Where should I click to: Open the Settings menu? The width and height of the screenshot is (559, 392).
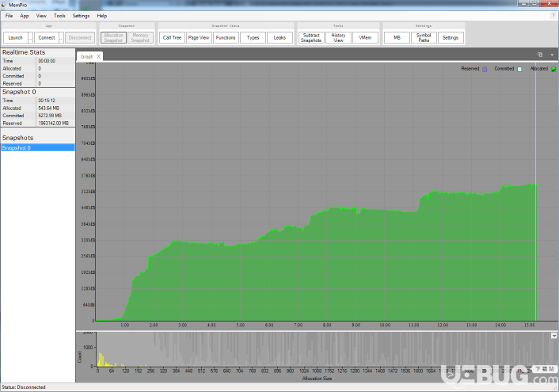[81, 16]
